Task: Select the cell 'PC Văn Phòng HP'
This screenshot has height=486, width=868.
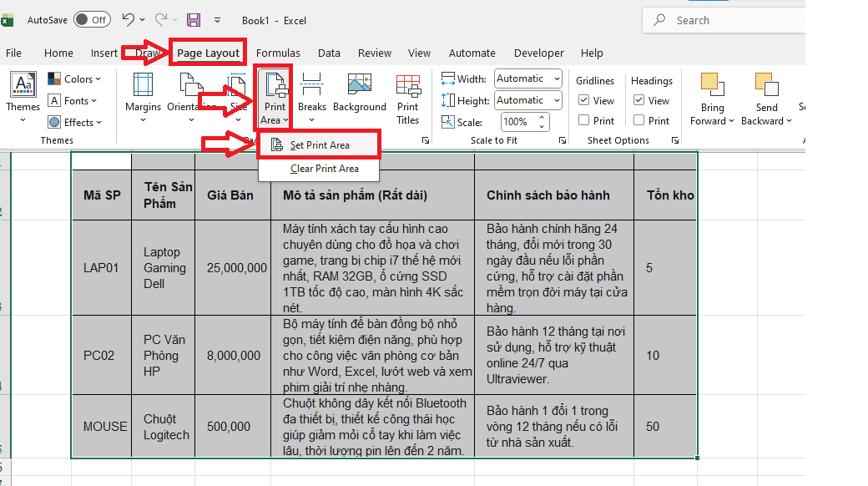Action: (x=164, y=355)
